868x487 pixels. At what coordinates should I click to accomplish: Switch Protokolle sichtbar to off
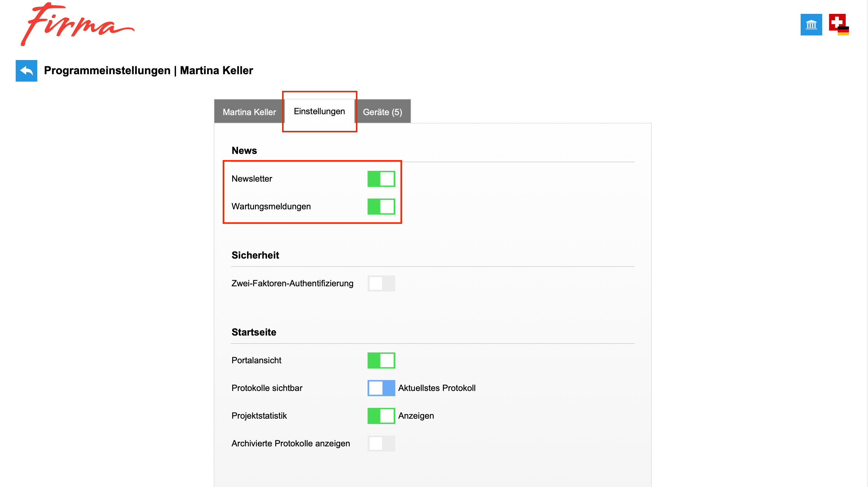click(381, 388)
